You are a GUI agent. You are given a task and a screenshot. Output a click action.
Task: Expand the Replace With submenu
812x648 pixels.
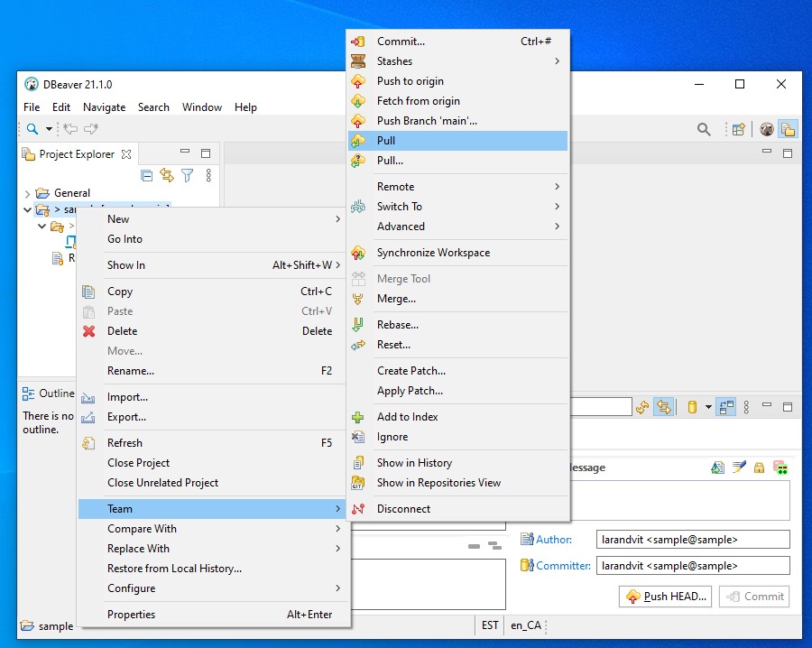(x=213, y=549)
